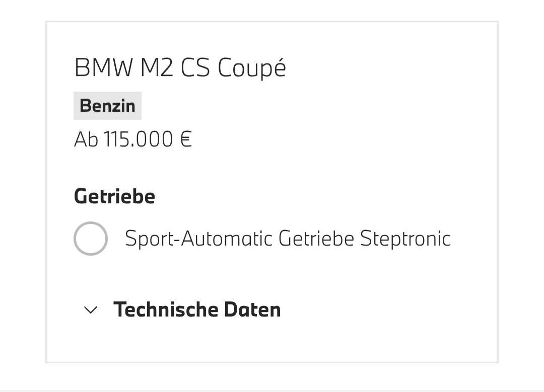The width and height of the screenshot is (544, 392).
Task: Click the word Technische in the expander label
Action: point(166,309)
